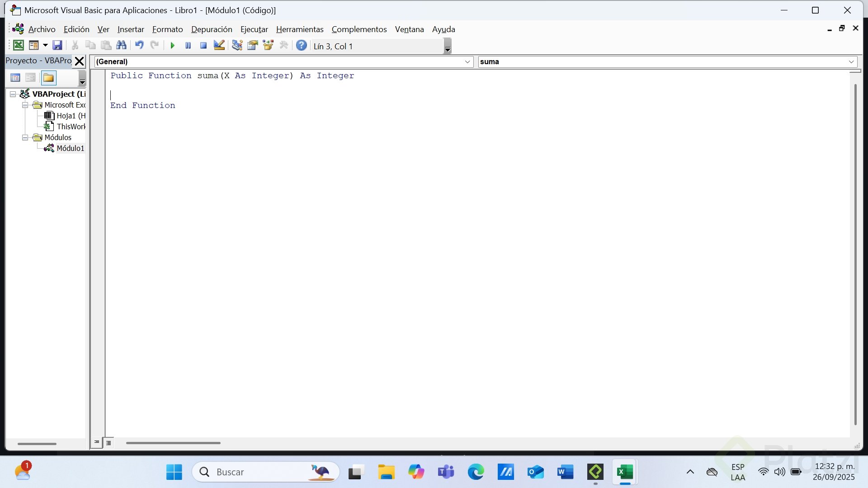Open the Object Browser icon
The image size is (868, 488).
pyautogui.click(x=268, y=45)
